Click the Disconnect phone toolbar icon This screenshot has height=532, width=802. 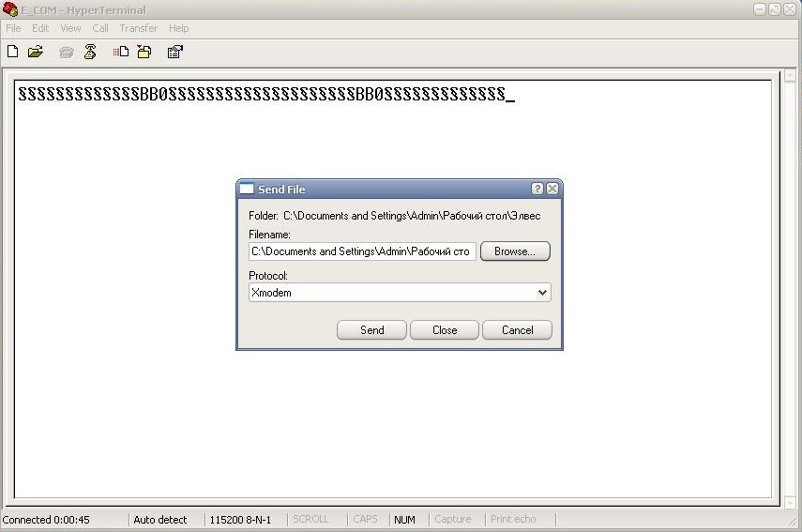90,52
